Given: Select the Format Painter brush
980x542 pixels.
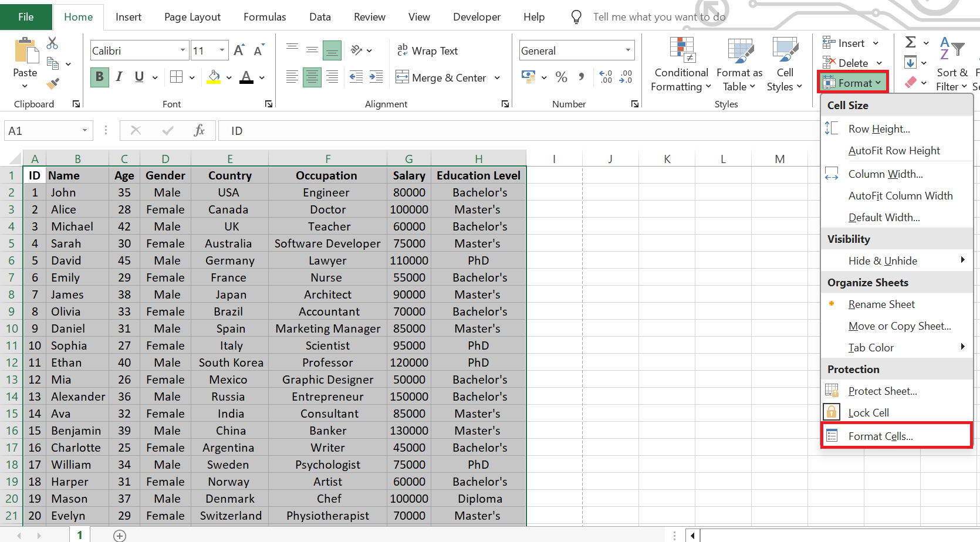Looking at the screenshot, I should pos(52,83).
